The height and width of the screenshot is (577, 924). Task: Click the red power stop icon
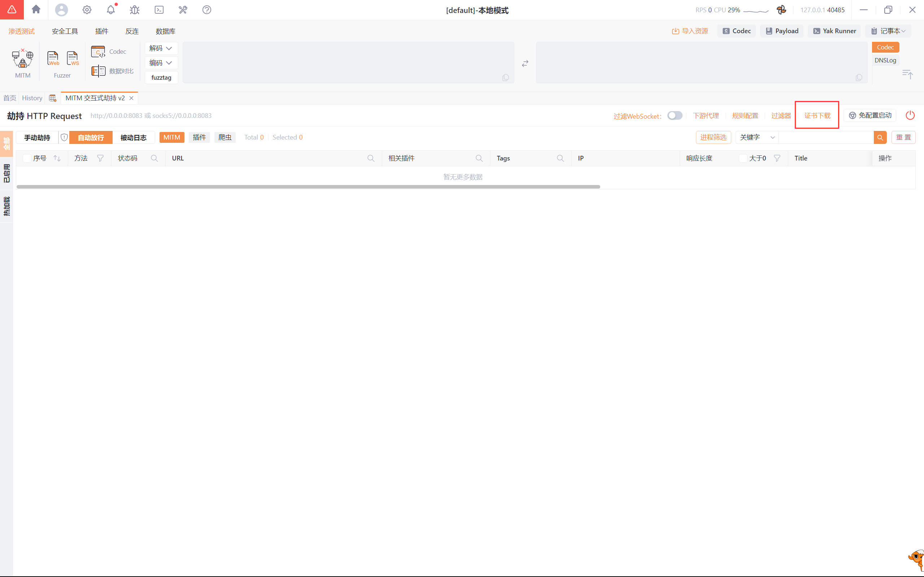pyautogui.click(x=910, y=115)
